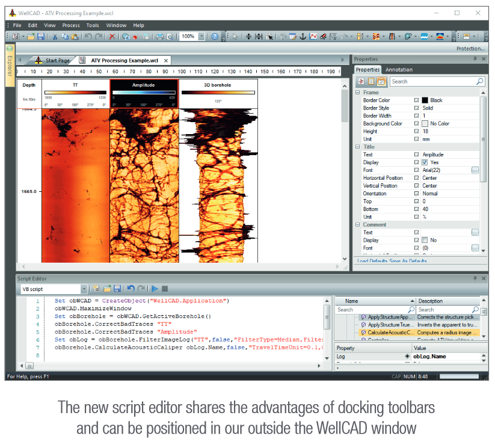This screenshot has height=448, width=495.
Task: Click the Black border color swatch
Action: click(x=425, y=100)
